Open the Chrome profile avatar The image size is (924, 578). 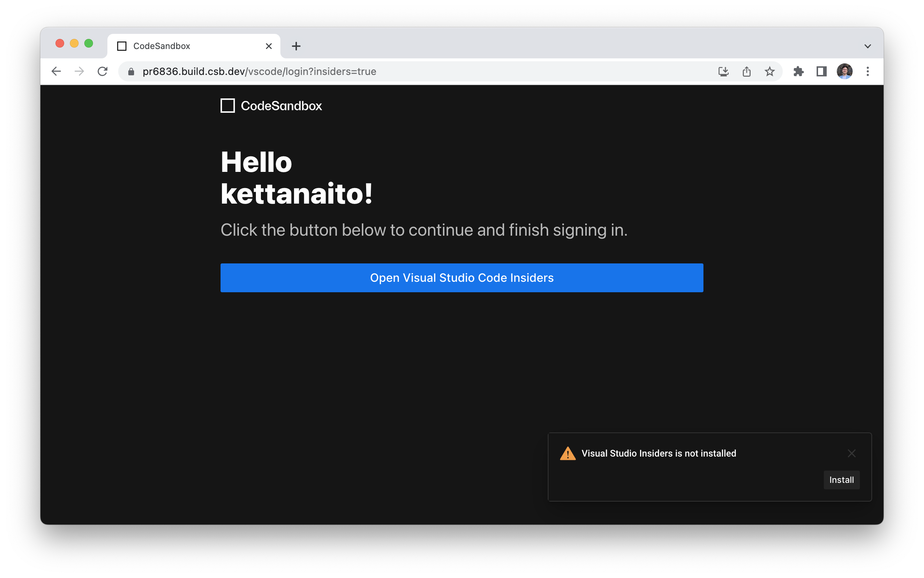844,71
